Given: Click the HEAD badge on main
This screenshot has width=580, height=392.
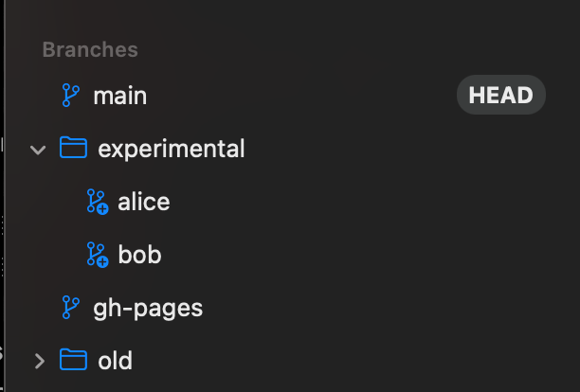Looking at the screenshot, I should (x=501, y=96).
